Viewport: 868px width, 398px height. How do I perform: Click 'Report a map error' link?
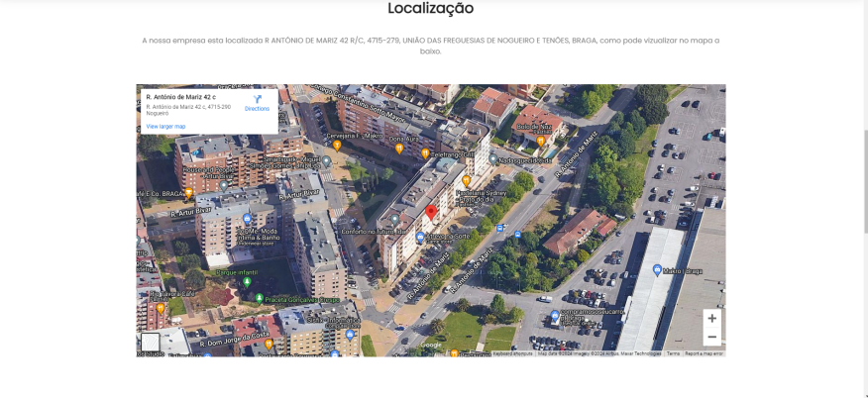(704, 353)
